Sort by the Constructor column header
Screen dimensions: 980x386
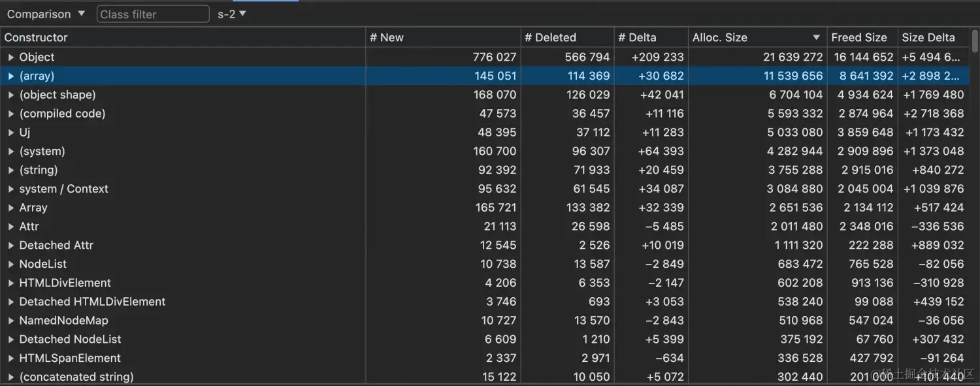coord(36,37)
